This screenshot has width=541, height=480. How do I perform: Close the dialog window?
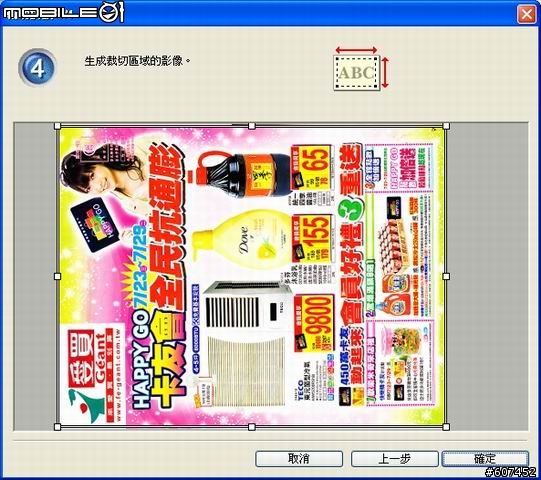527,14
